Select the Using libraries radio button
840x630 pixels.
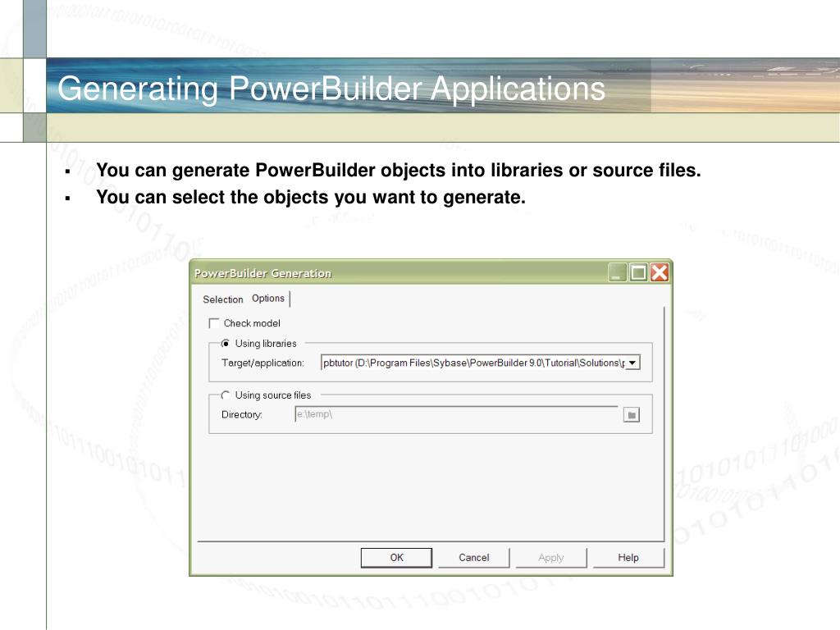pos(226,344)
